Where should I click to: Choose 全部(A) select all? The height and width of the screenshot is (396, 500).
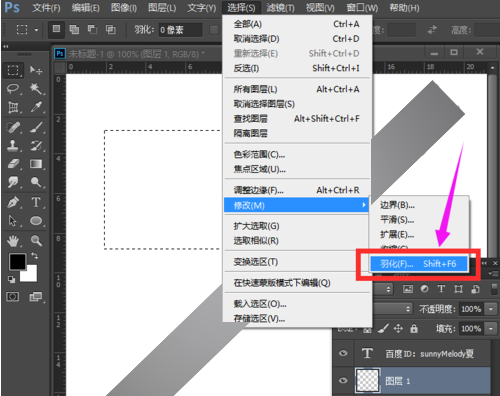[297, 24]
